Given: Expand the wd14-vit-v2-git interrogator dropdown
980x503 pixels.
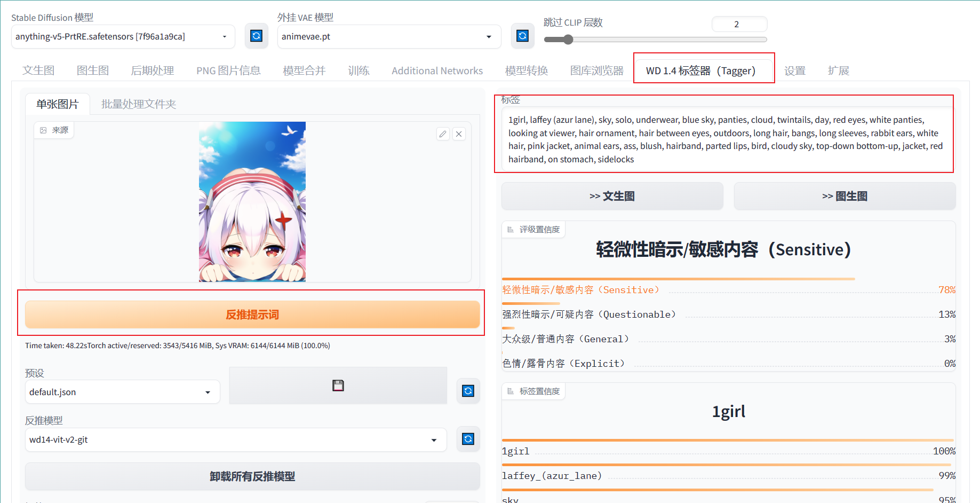Looking at the screenshot, I should click(x=235, y=440).
